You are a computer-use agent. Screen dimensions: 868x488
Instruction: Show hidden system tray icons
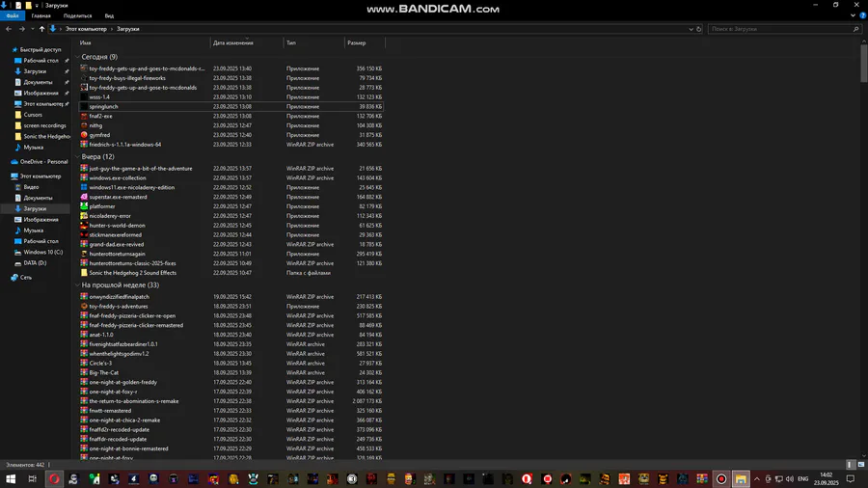point(757,479)
